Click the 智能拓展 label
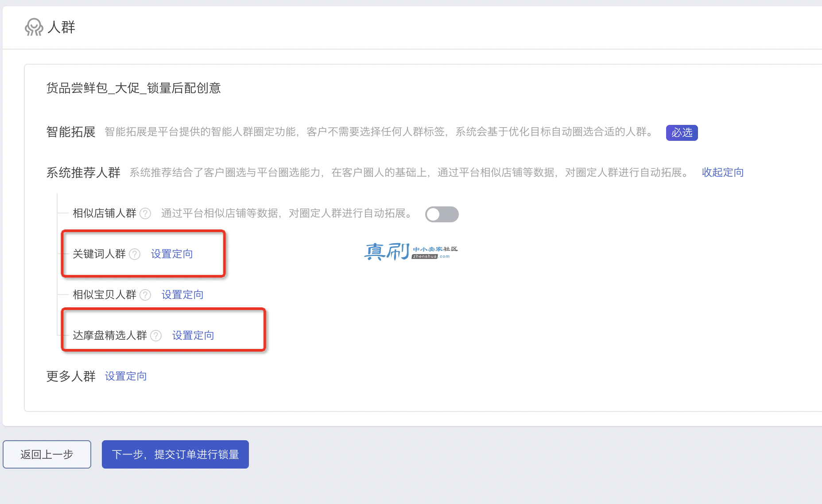Viewport: 822px width, 504px height. coord(71,132)
